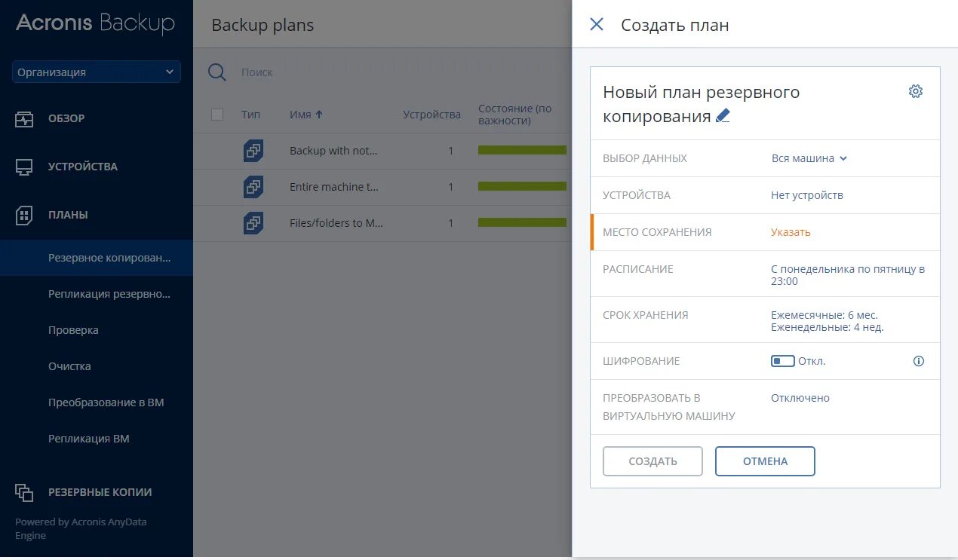Open Репликация ВМ menu item

click(89, 439)
